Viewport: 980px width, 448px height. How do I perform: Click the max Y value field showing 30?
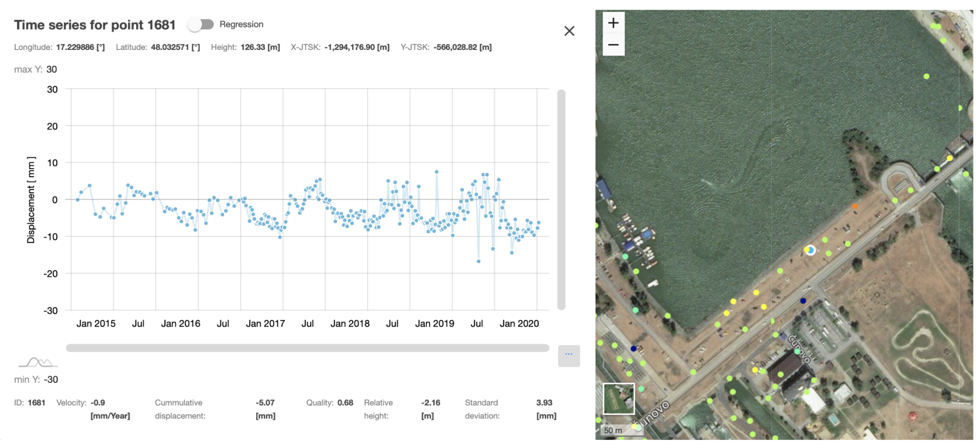pos(52,69)
